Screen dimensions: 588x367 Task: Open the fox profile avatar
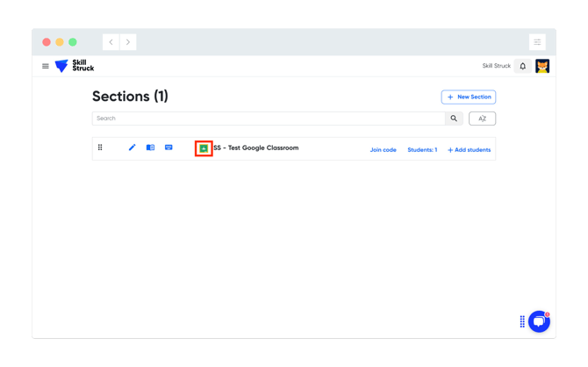542,66
